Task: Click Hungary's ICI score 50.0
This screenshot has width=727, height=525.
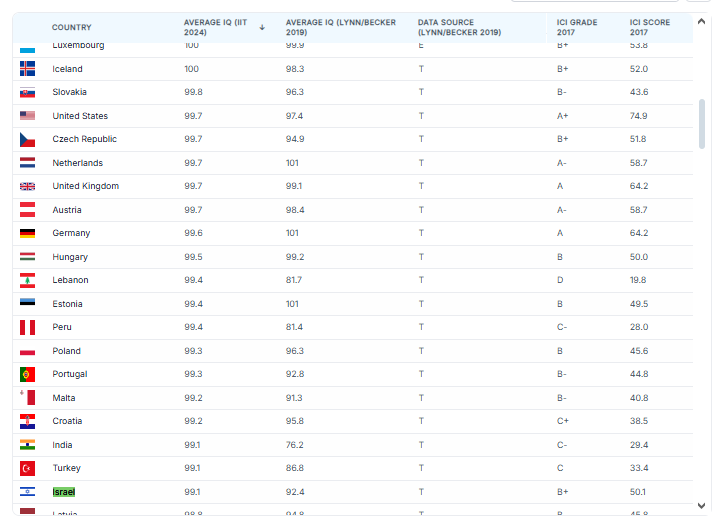Action: point(638,256)
